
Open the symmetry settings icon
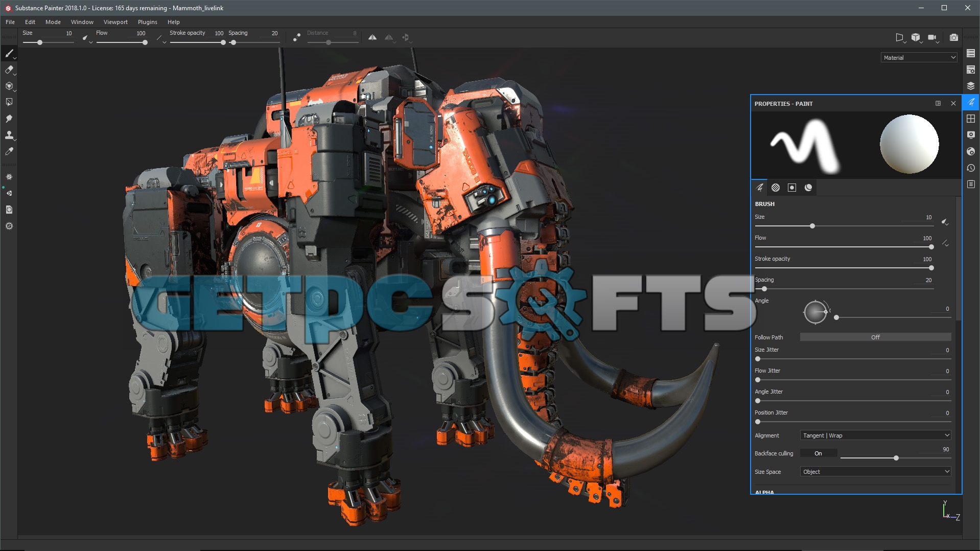click(x=389, y=37)
